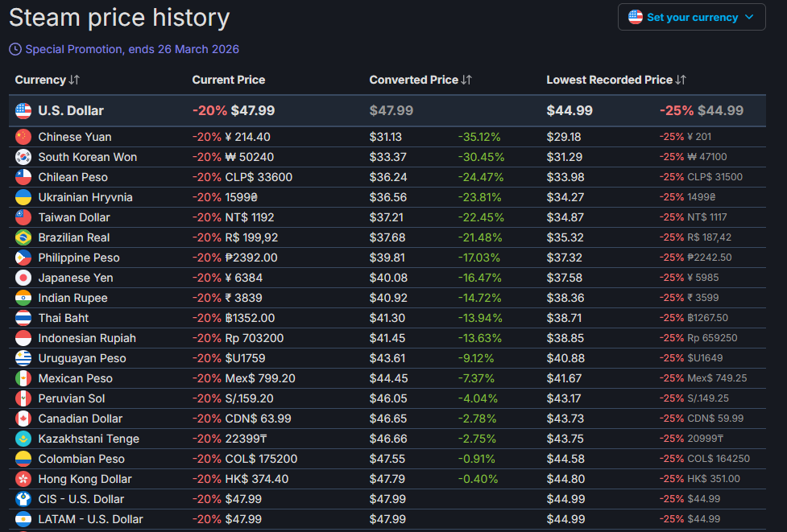Click the Chinese Yuan flag icon

tap(23, 137)
